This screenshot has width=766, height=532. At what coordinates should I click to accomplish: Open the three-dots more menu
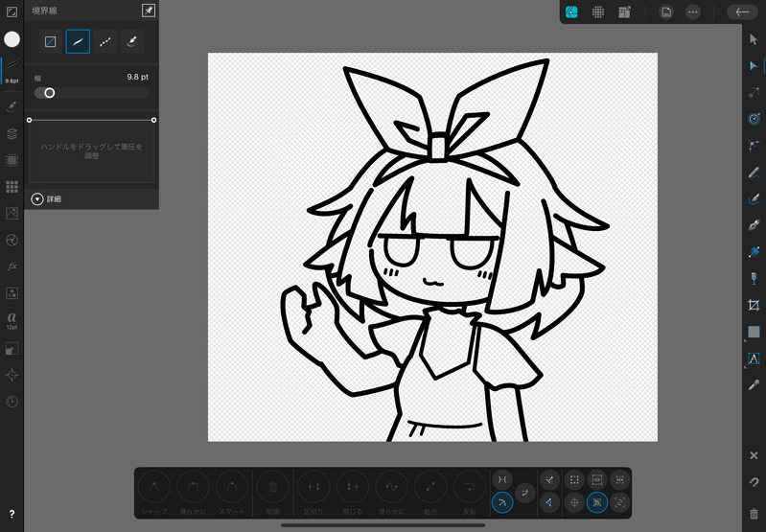(693, 12)
